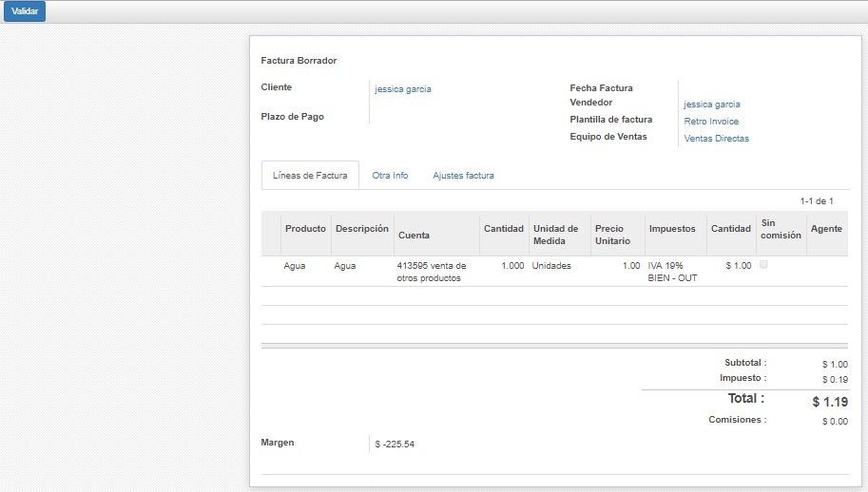This screenshot has width=868, height=492.
Task: Click the Cuenta column header
Action: 414,235
